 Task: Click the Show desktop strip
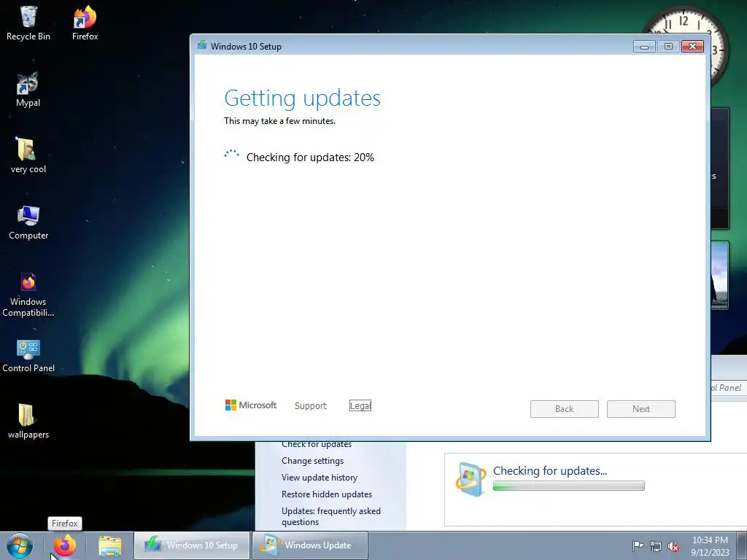click(742, 545)
